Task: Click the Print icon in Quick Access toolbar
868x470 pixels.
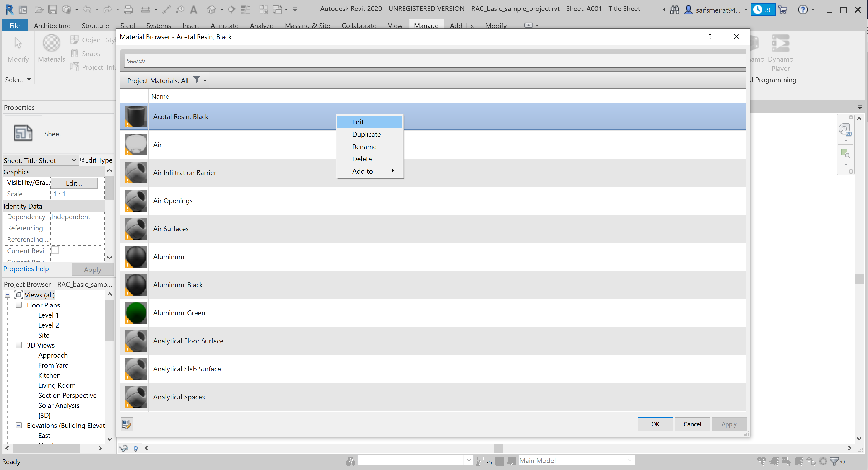Action: [128, 9]
